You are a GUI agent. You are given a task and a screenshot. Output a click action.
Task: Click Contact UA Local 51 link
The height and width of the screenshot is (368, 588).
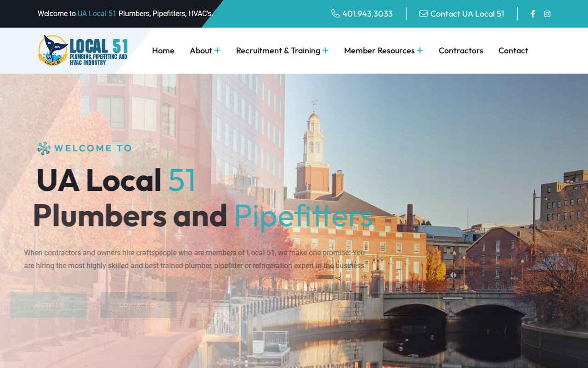[x=467, y=14]
